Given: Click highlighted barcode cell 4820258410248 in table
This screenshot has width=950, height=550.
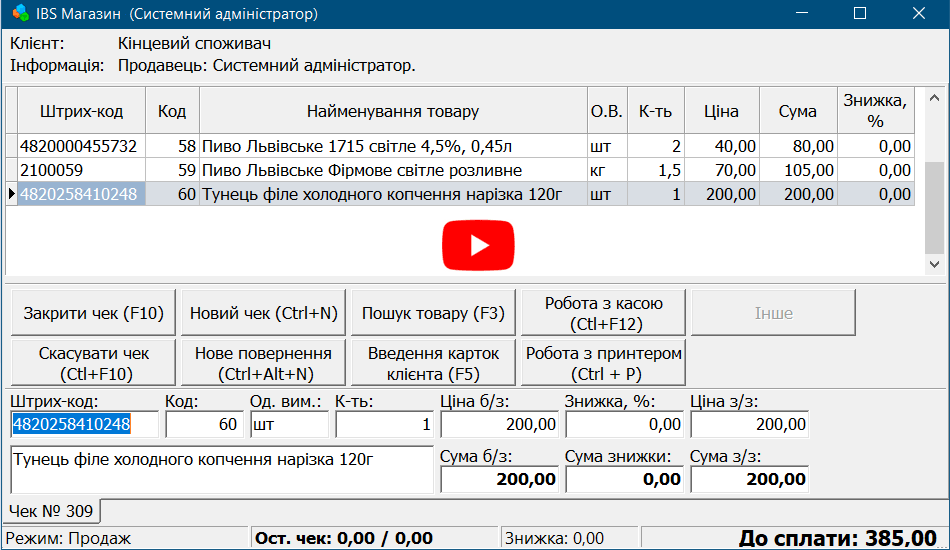Looking at the screenshot, I should coord(81,194).
